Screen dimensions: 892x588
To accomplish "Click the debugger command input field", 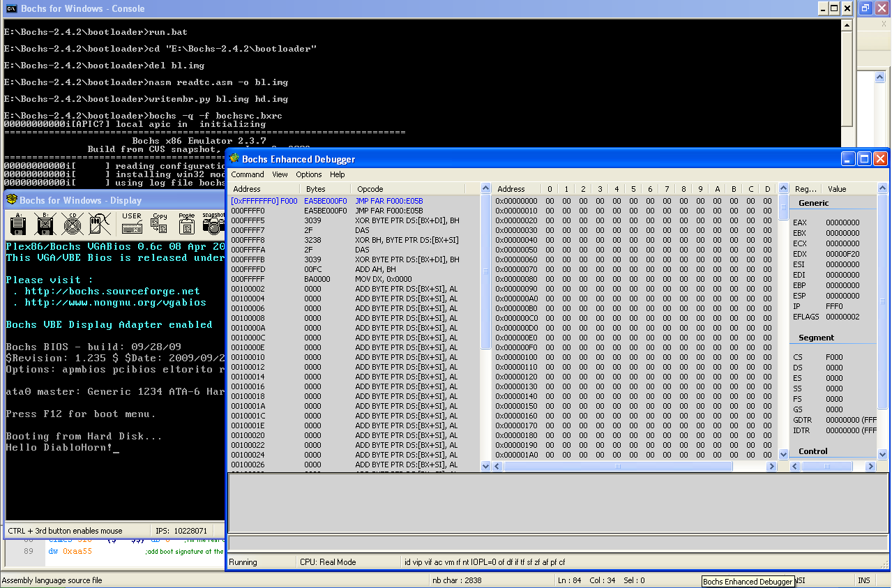I will tap(558, 543).
